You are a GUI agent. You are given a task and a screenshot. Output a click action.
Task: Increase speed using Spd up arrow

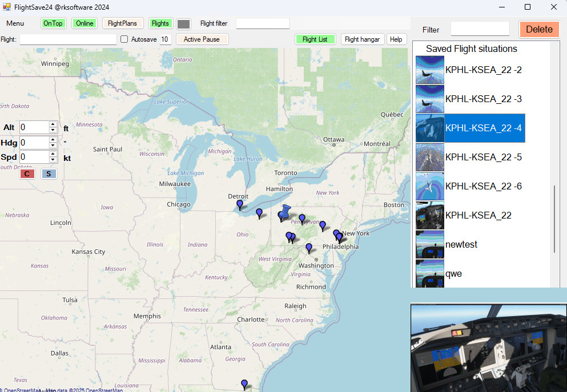click(53, 154)
